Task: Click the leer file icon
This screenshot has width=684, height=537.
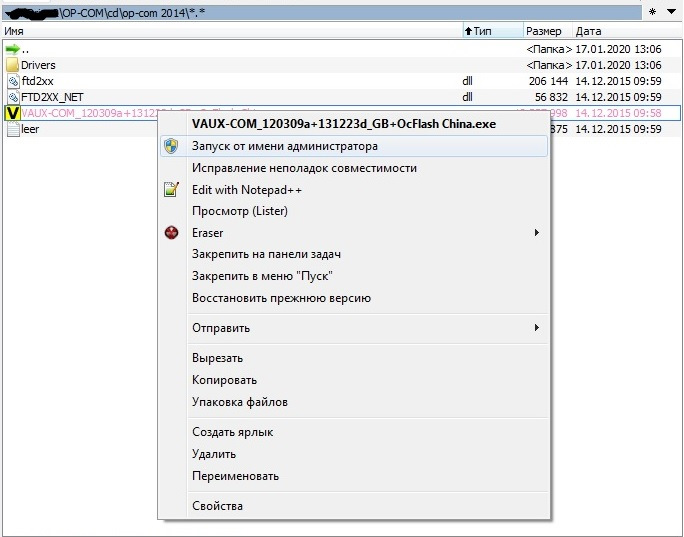Action: click(13, 130)
